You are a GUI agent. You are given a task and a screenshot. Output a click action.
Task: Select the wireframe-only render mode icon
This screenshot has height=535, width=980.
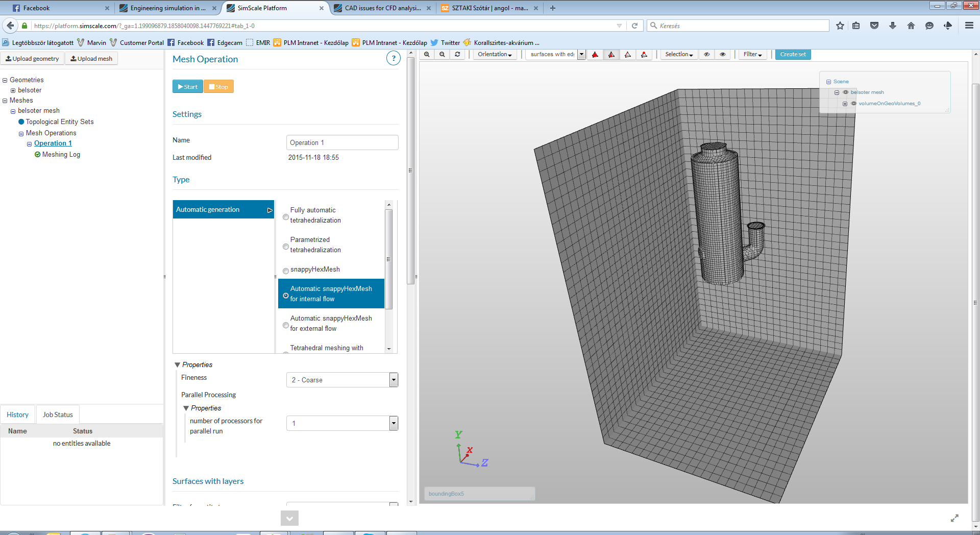point(628,55)
